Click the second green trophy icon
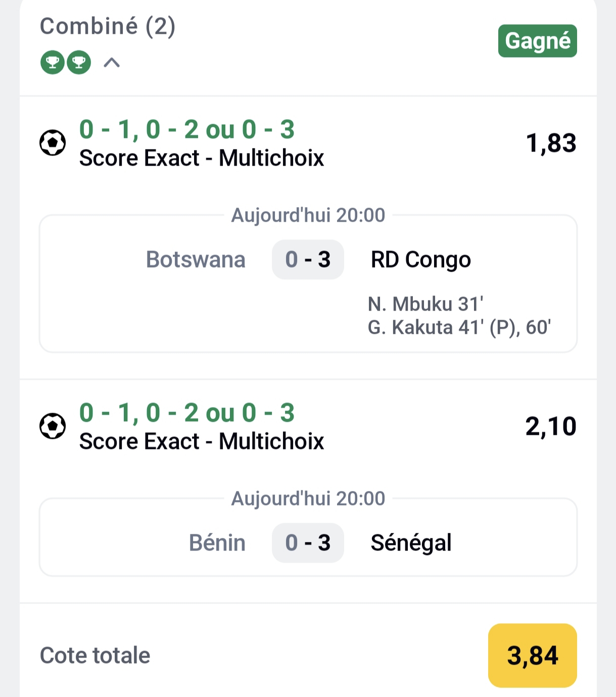This screenshot has width=616, height=697. tap(79, 63)
